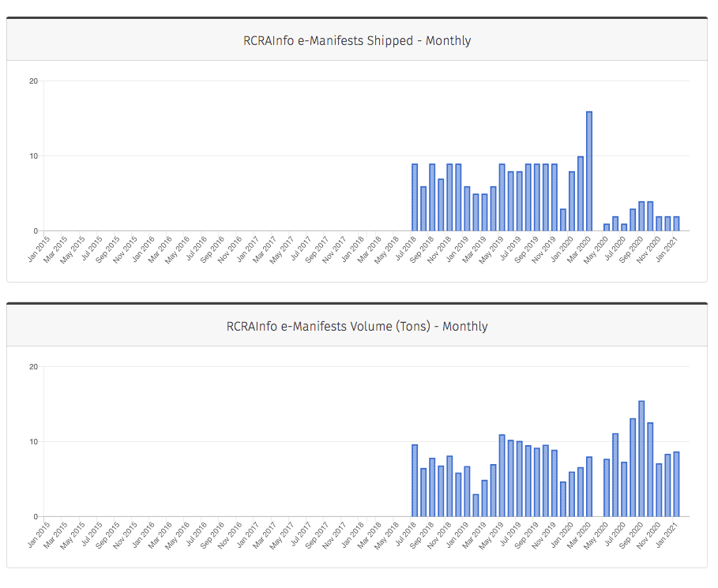This screenshot has height=588, width=718.
Task: Click 'May 2016' axis label in Volume chart
Action: (177, 536)
